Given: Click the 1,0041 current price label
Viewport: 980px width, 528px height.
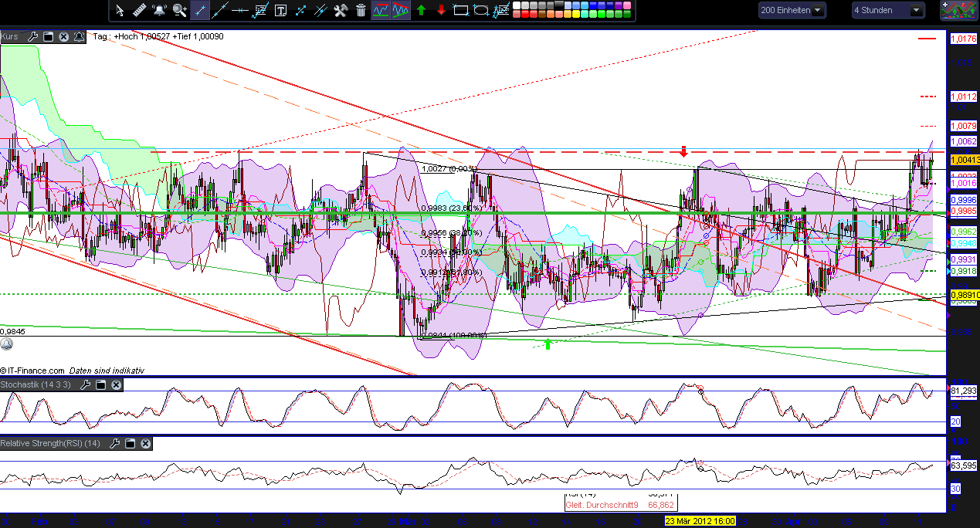Looking at the screenshot, I should tap(965, 160).
